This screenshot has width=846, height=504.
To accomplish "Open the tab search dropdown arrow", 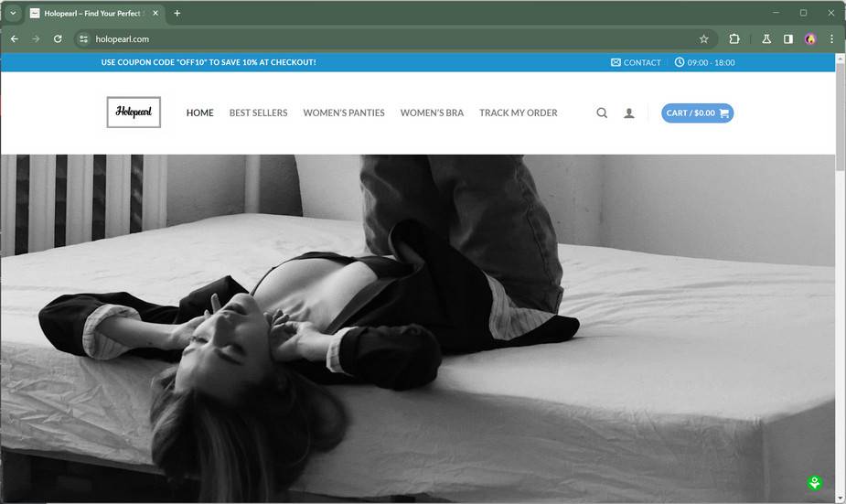I will coord(13,13).
